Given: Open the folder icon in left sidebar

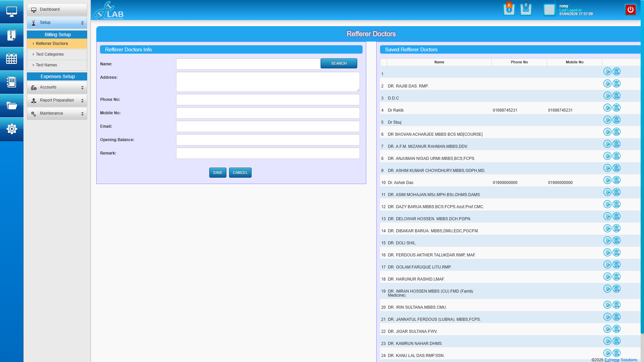Looking at the screenshot, I should 11,106.
